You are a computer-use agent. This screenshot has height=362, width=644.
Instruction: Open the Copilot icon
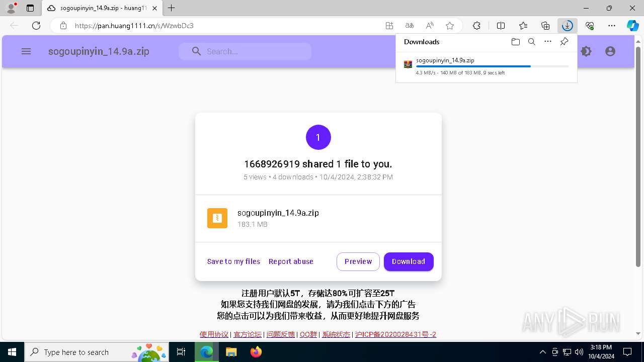point(633,26)
